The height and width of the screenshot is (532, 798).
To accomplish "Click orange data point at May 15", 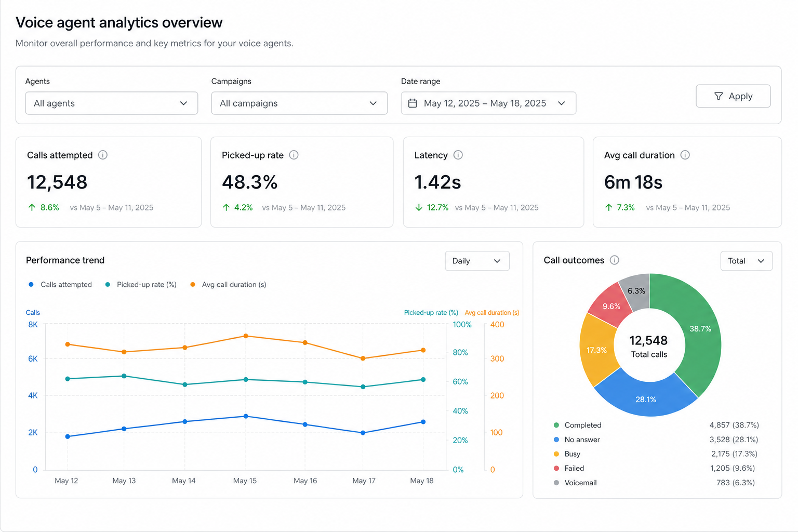I will (x=246, y=336).
